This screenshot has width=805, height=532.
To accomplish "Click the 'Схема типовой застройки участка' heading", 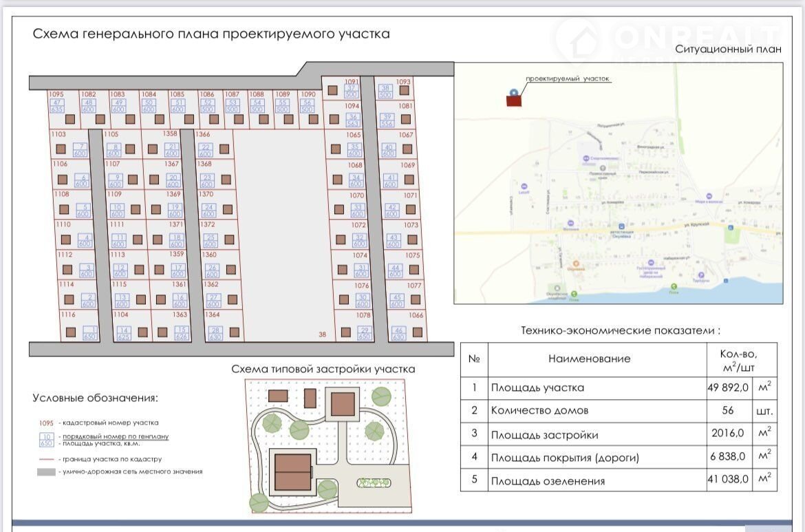I will 323,369.
